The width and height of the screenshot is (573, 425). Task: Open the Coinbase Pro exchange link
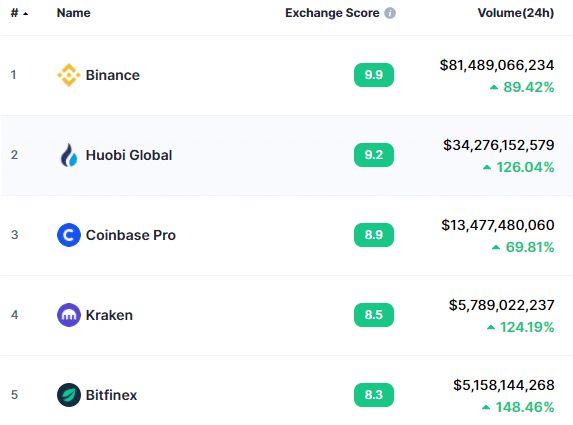pos(130,235)
